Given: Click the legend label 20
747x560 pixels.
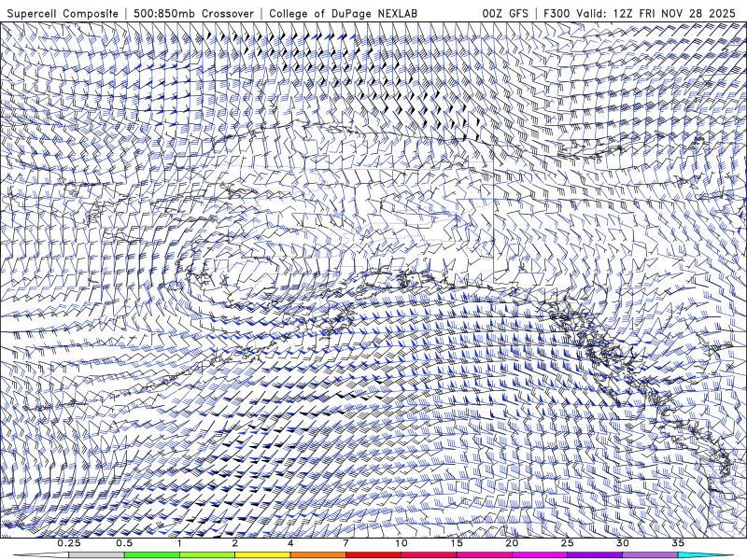Looking at the screenshot, I should click(512, 543).
